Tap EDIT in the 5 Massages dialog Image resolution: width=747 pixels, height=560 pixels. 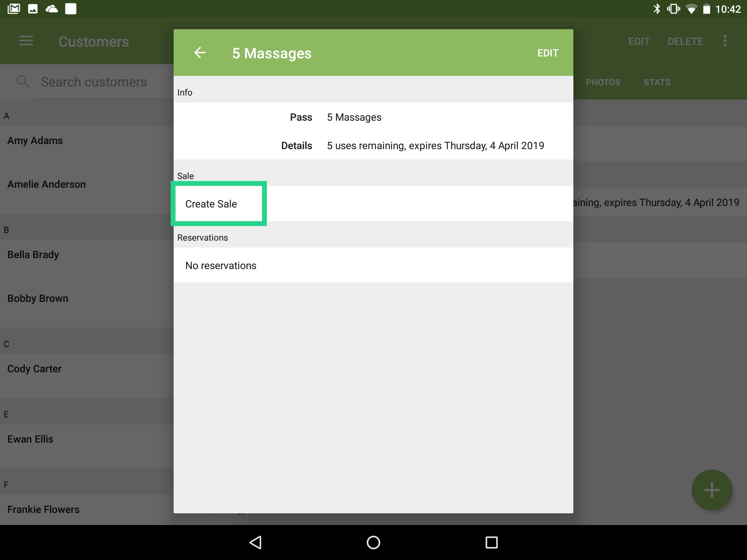548,53
